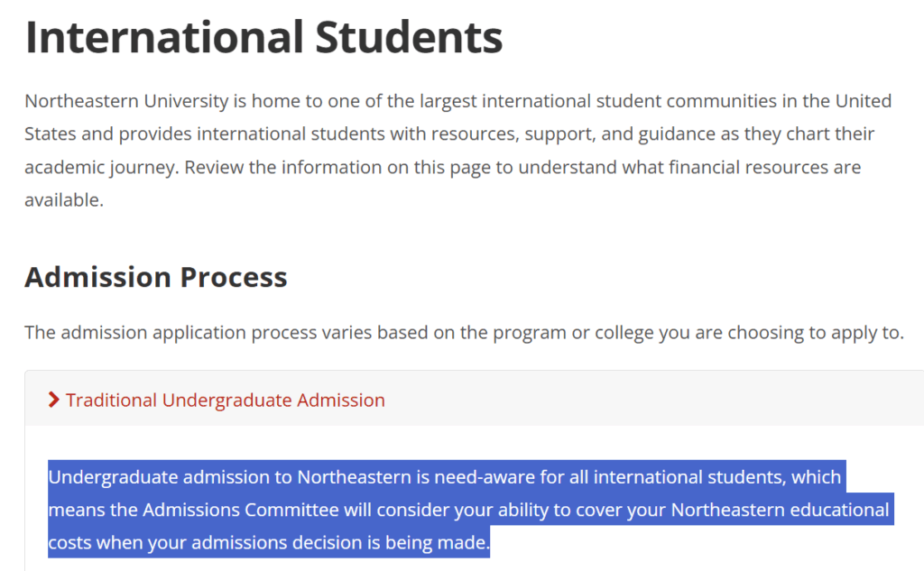Click the red chevron beside Traditional Undergraduate Admission
Viewport: 924px width, 571px height.
pos(54,400)
